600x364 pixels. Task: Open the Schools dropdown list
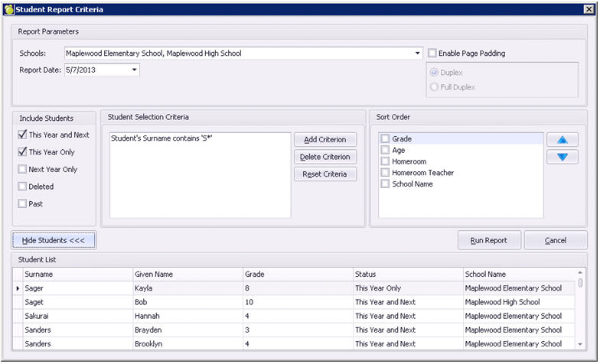418,54
